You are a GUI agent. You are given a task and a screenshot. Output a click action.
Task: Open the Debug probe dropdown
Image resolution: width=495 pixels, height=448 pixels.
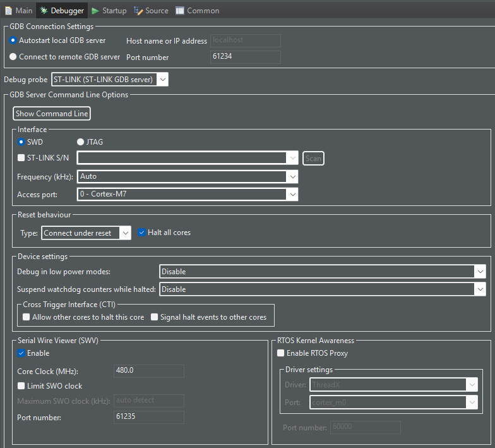pos(110,80)
